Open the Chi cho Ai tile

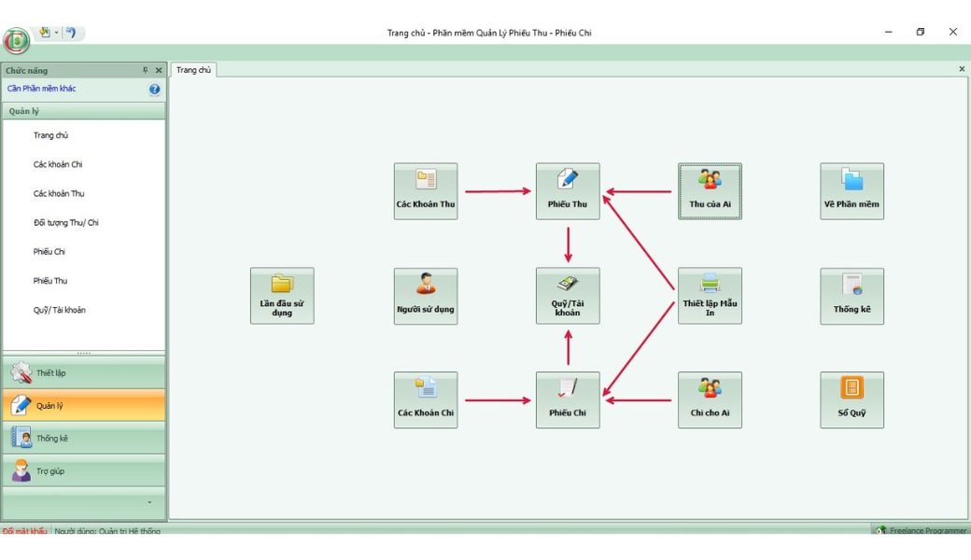[710, 399]
